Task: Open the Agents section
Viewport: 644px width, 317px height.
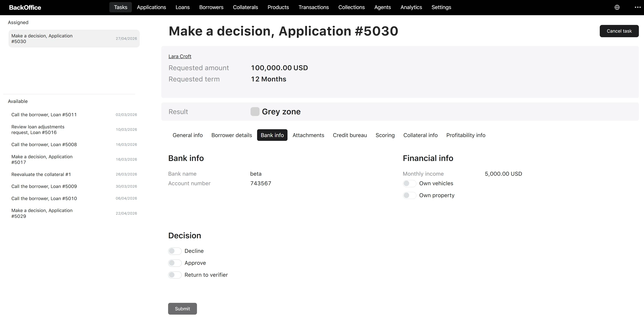Action: click(382, 7)
